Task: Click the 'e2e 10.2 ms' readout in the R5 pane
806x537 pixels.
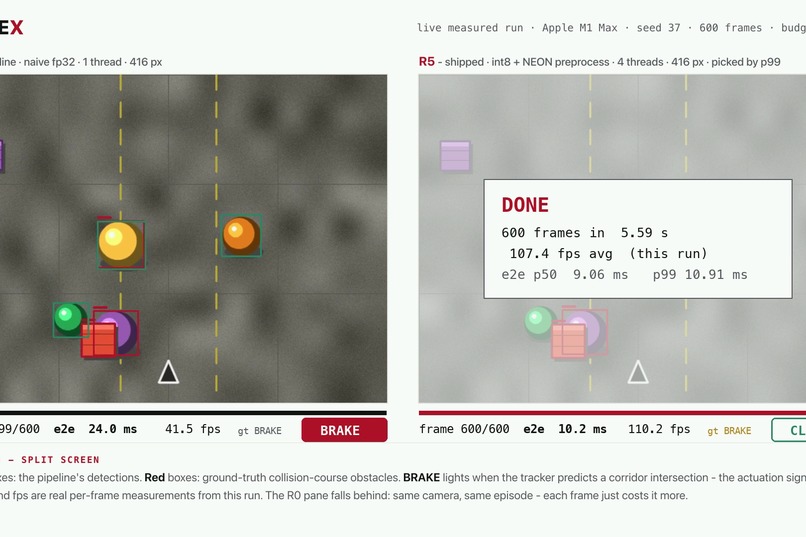Action: [564, 429]
